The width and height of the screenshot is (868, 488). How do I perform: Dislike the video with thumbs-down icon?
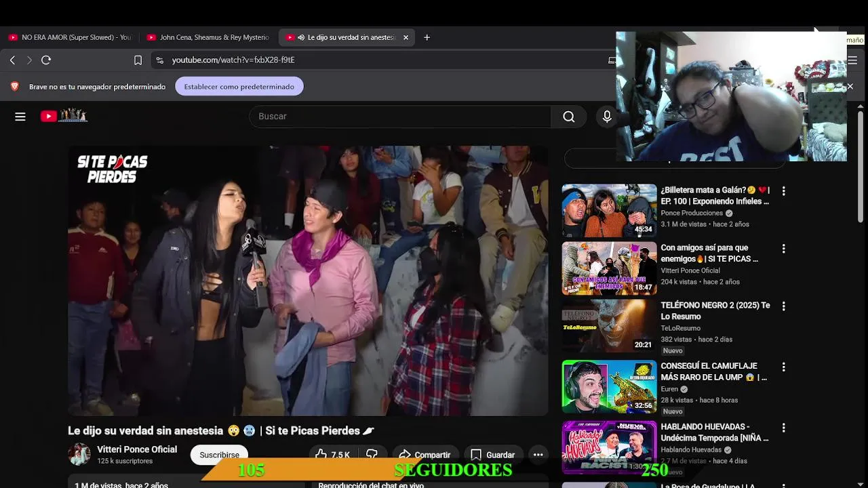point(372,455)
